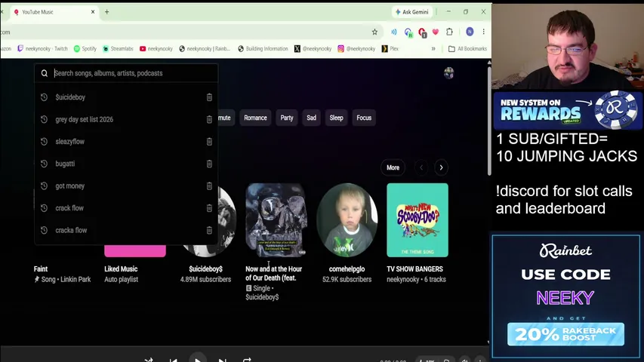Screen dimensions: 644x362
Task: Open comehelpglo channel thumbnail
Action: [347, 220]
